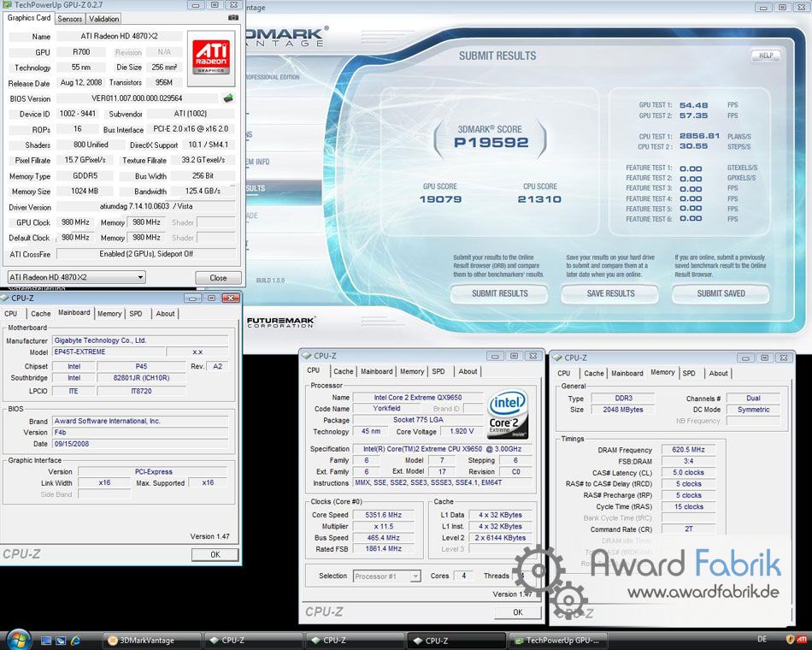Screen dimensions: 812x650
Task: Click the Futuremark Corporation logo
Action: (x=280, y=322)
